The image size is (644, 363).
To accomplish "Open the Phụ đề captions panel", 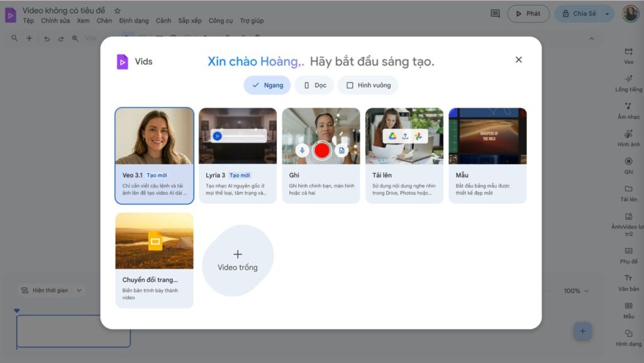I will coord(628,255).
